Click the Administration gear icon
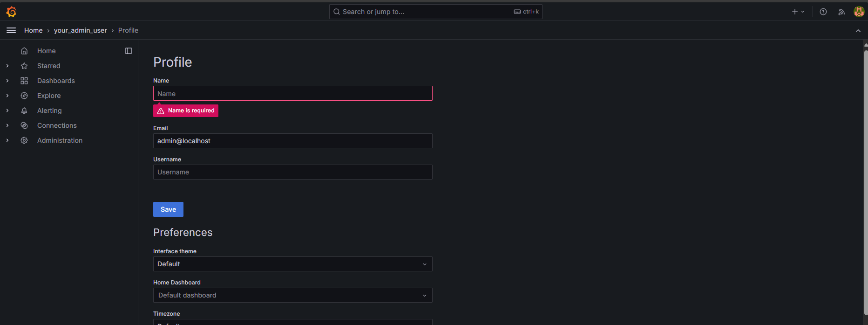 [24, 140]
